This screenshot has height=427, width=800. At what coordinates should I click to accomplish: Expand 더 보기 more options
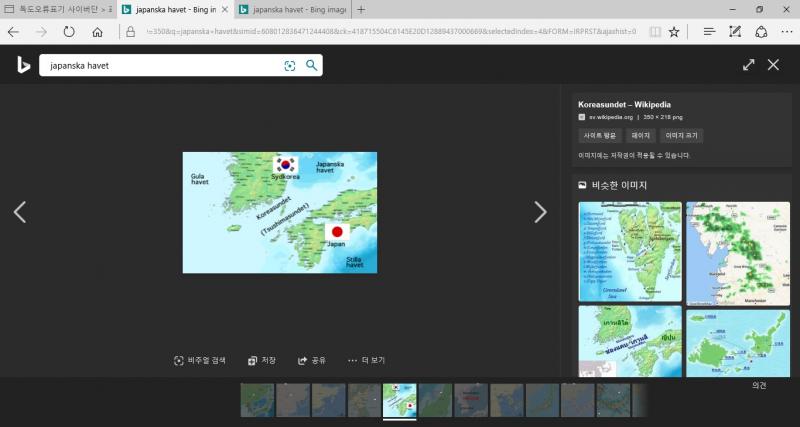tap(366, 360)
